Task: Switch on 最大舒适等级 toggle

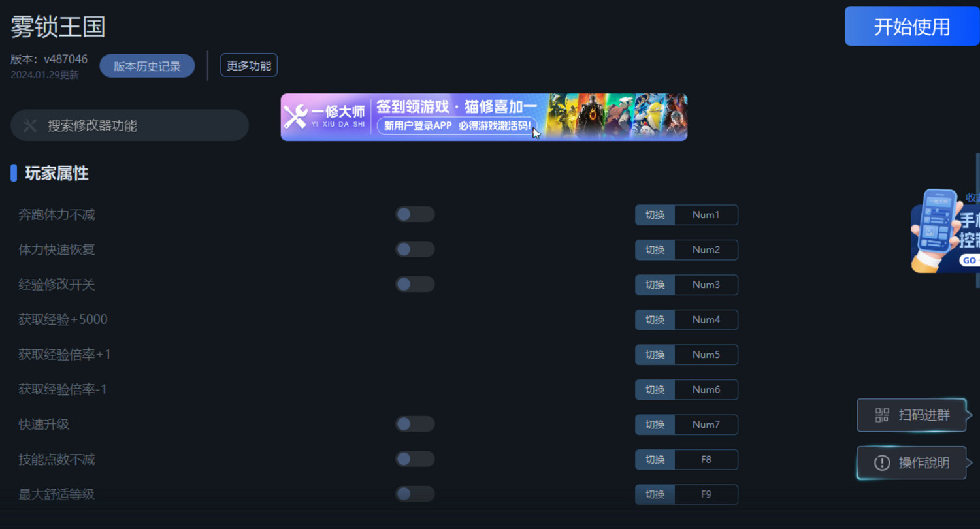Action: (415, 494)
